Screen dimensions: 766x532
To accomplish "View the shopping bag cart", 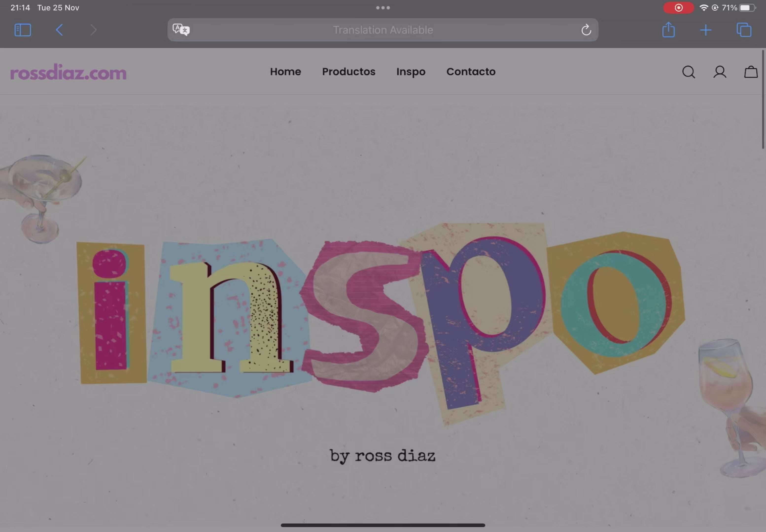I will point(751,72).
